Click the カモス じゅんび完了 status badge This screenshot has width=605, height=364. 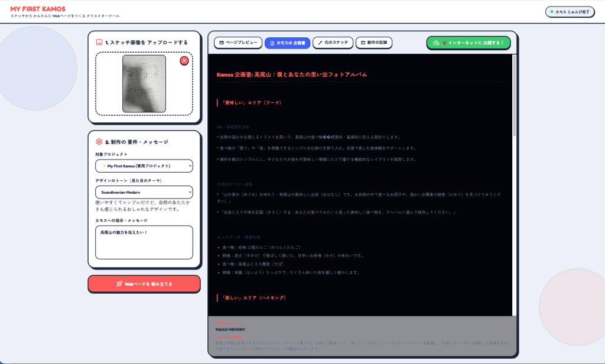click(570, 12)
